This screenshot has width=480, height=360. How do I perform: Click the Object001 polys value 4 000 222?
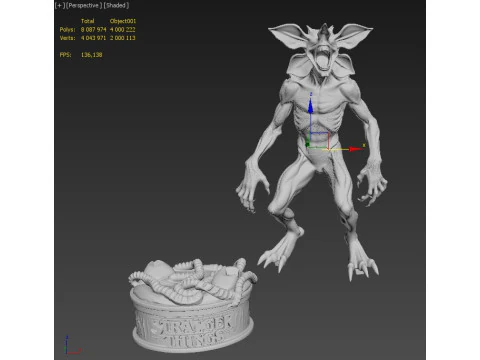pyautogui.click(x=123, y=29)
